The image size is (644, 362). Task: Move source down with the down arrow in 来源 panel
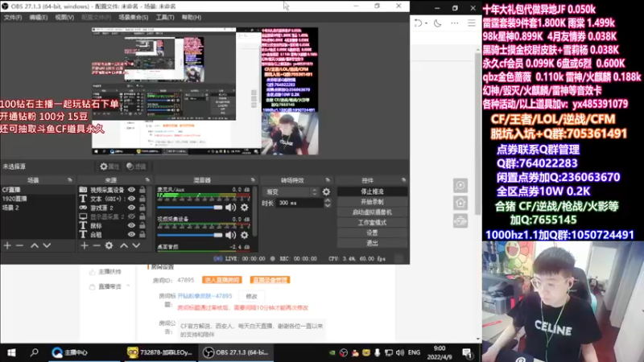(x=136, y=245)
